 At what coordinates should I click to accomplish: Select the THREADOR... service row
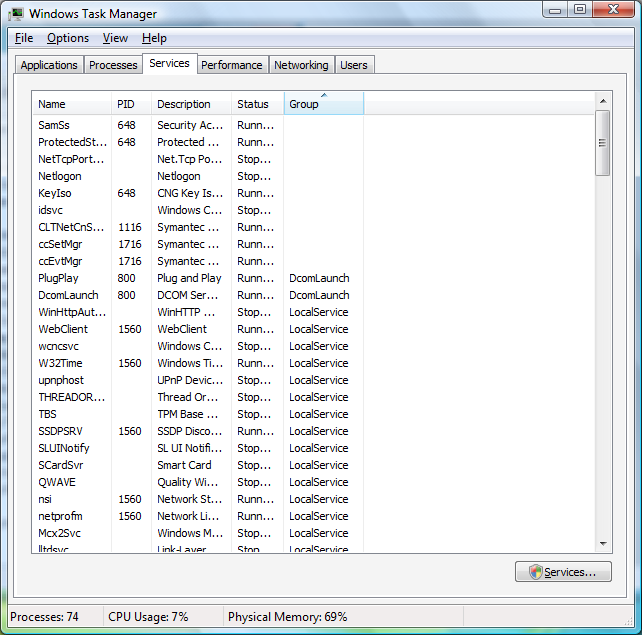point(198,397)
